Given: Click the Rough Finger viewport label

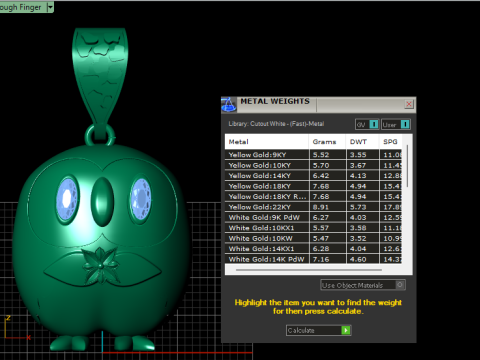Looking at the screenshot, I should 21,7.
